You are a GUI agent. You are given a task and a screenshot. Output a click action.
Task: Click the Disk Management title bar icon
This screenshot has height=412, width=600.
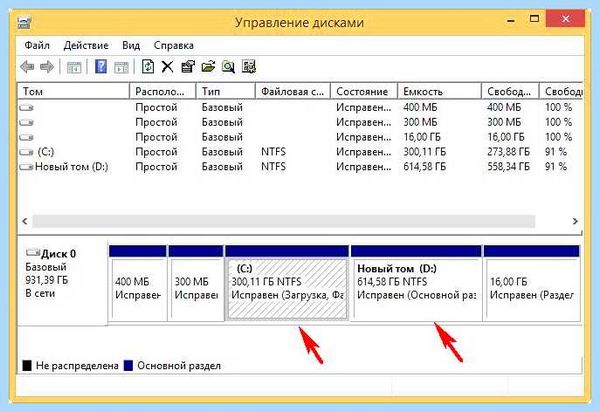click(x=24, y=22)
